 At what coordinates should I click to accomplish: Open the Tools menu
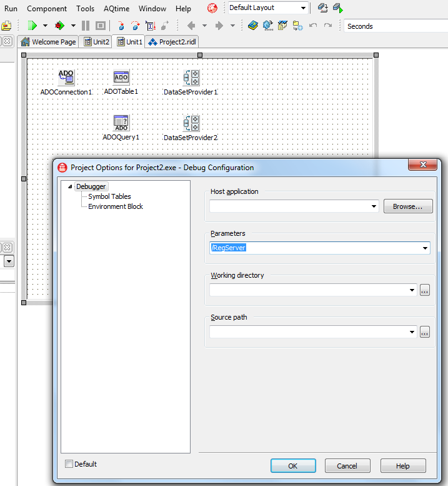click(x=85, y=9)
